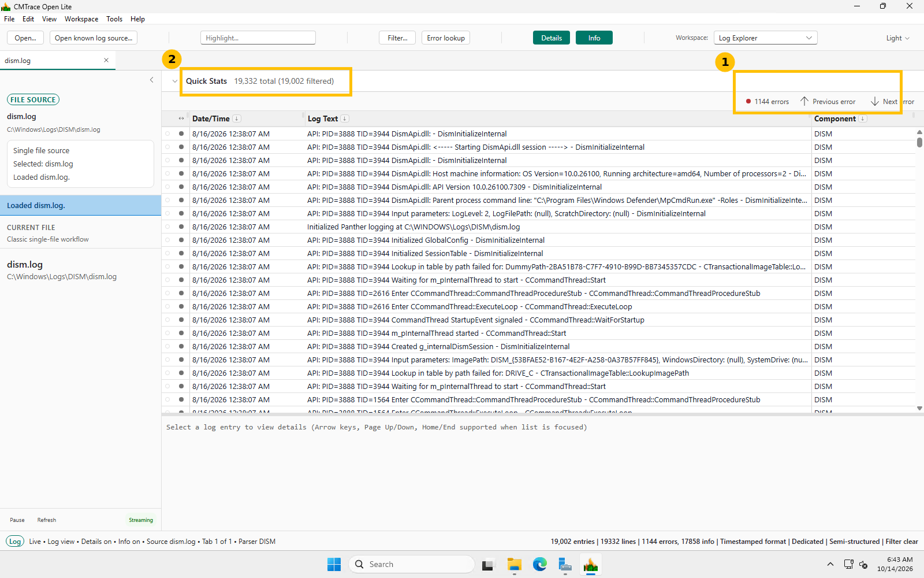The height and width of the screenshot is (578, 924).
Task: Toggle the Info button
Action: (594, 38)
